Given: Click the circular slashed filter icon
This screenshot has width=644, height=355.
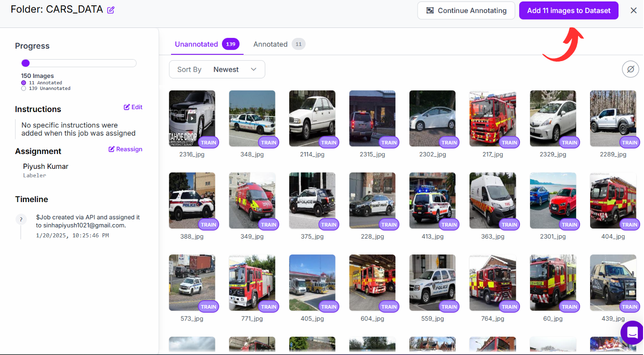Looking at the screenshot, I should [630, 69].
